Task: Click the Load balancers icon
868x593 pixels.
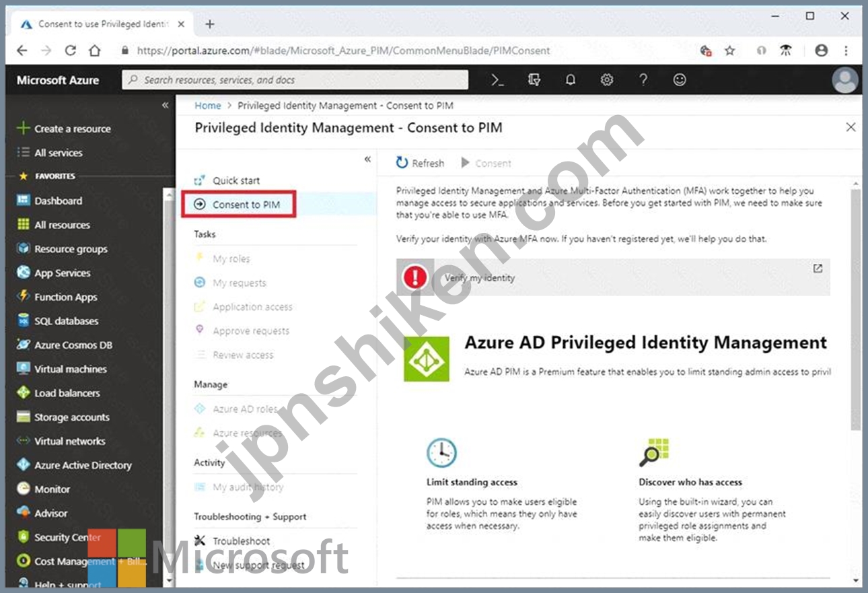Action: (x=24, y=393)
